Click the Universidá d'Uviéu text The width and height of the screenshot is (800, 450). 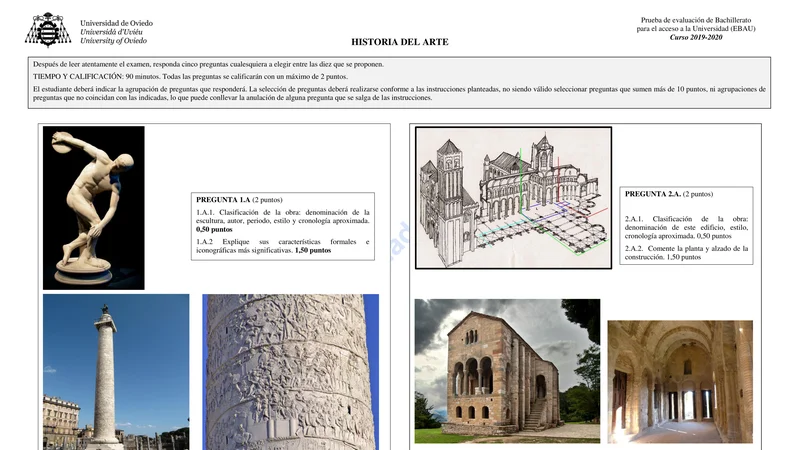[109, 31]
